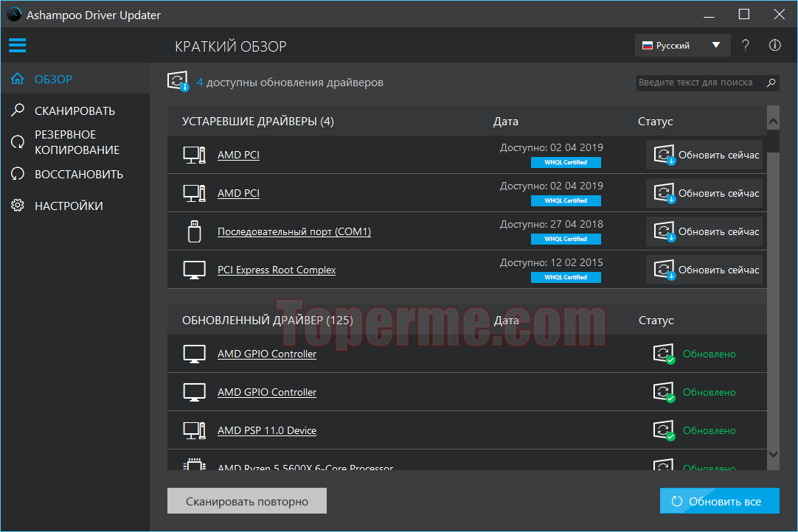
Task: Click the PCI Express Root Complex monitor icon
Action: click(x=195, y=270)
